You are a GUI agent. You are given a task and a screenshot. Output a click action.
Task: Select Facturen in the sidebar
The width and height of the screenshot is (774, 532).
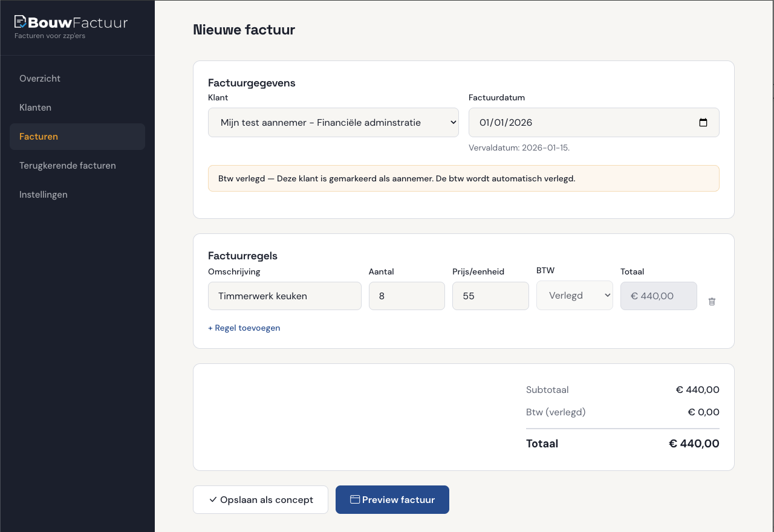coord(39,137)
